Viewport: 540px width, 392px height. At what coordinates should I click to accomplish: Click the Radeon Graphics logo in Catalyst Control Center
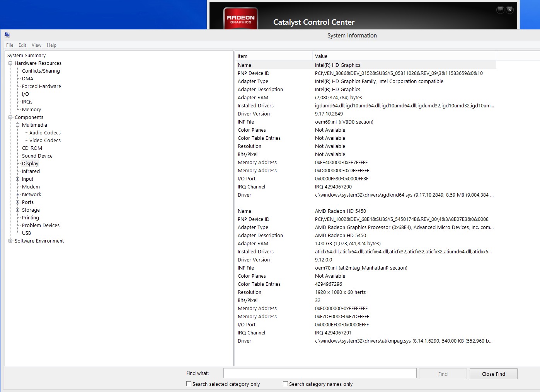pyautogui.click(x=240, y=19)
